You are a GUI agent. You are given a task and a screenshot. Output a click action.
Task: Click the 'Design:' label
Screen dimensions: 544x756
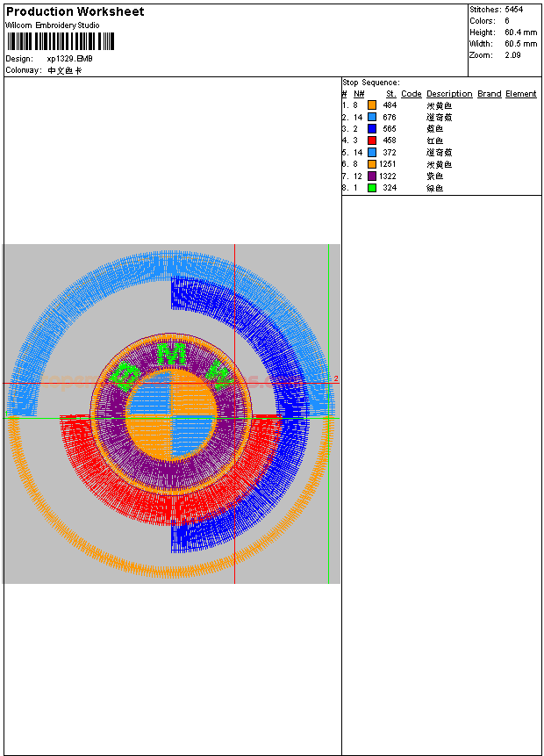[19, 59]
